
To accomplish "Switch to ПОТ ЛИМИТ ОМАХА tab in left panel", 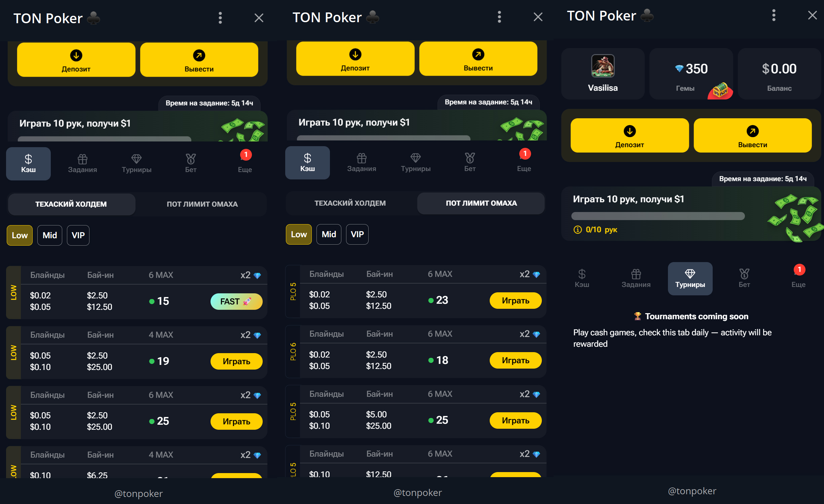I will coord(202,204).
